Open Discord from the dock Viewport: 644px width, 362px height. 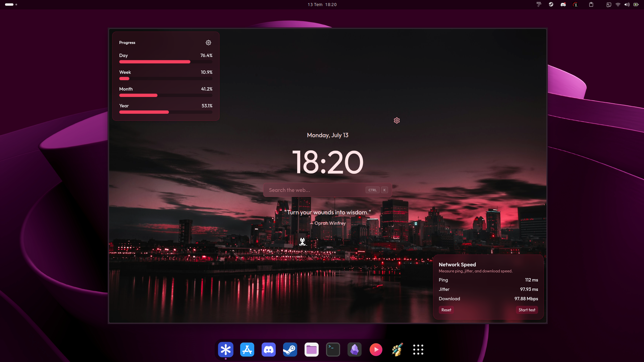tap(269, 350)
